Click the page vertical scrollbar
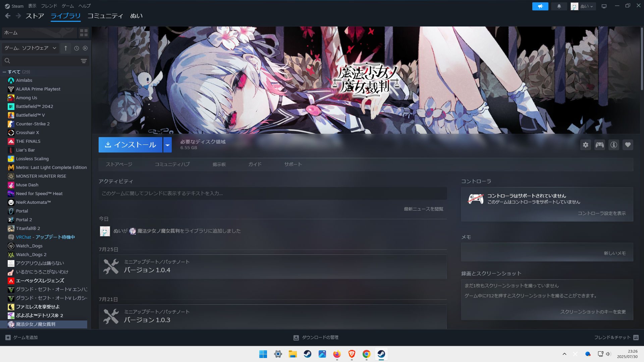Viewport: 644px width, 362px height. (x=642, y=59)
